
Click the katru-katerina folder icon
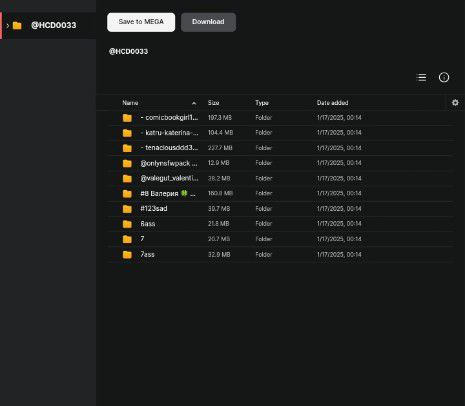click(x=127, y=133)
